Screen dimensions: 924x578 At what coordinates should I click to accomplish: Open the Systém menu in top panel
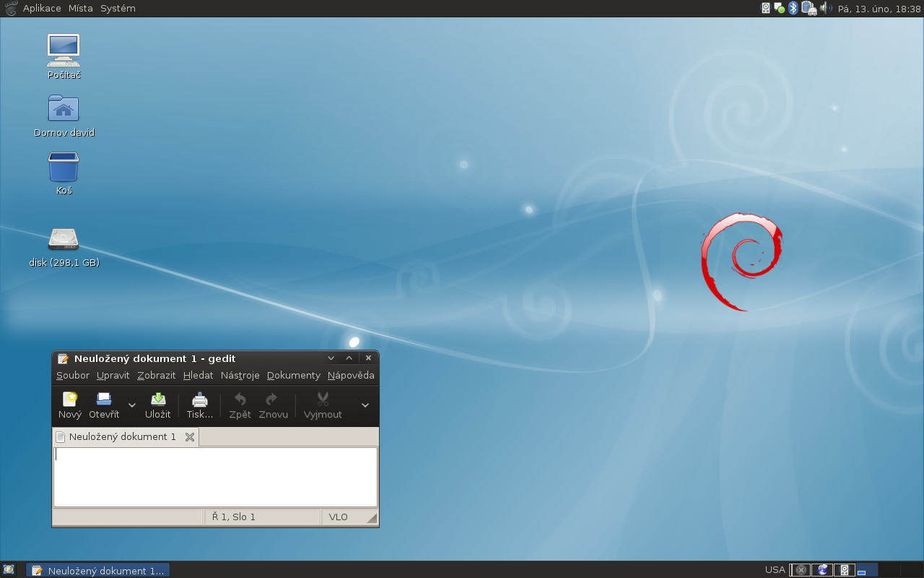118,8
